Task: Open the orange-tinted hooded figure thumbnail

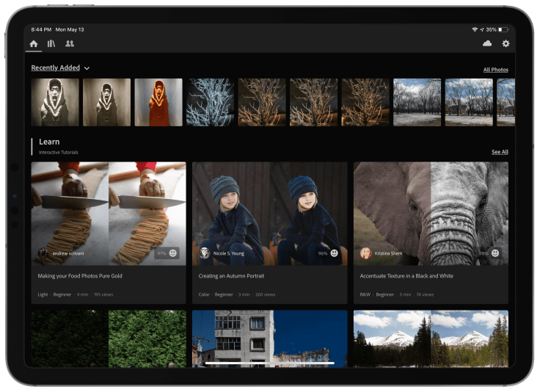Action: 158,102
